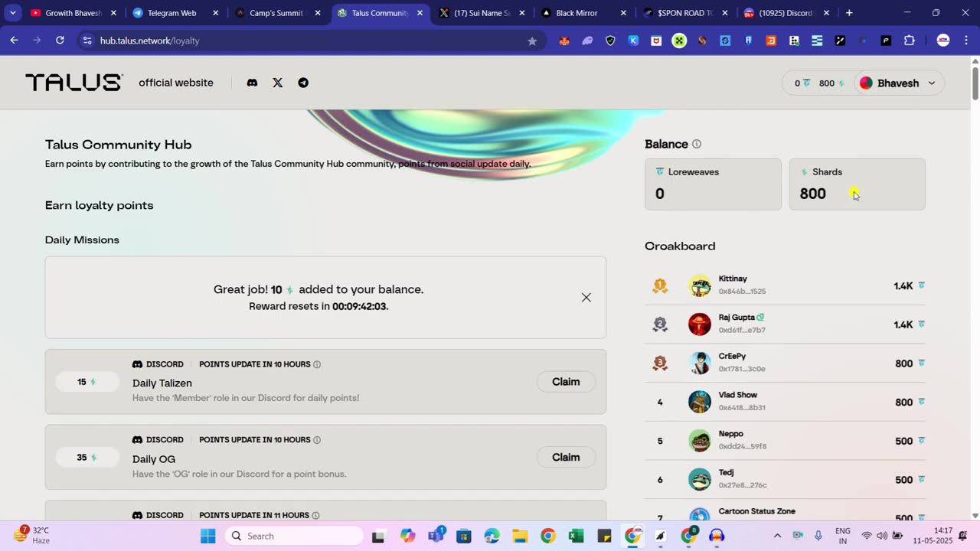Screen dimensions: 980x551
Task: Dismiss the 'Great job!' reward notification
Action: 586,298
